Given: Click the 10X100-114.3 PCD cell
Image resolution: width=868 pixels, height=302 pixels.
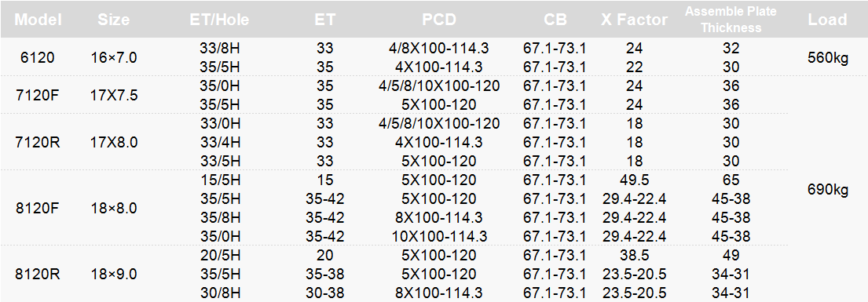Looking at the screenshot, I should pyautogui.click(x=440, y=237).
